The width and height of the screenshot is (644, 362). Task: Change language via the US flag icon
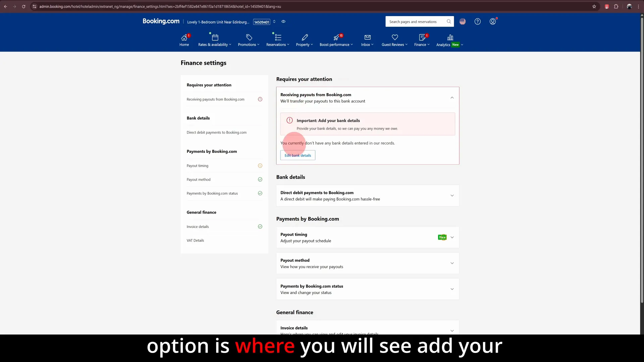[463, 21]
